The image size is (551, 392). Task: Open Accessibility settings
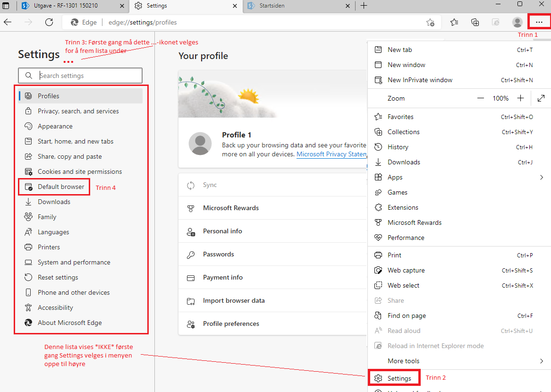click(80, 307)
